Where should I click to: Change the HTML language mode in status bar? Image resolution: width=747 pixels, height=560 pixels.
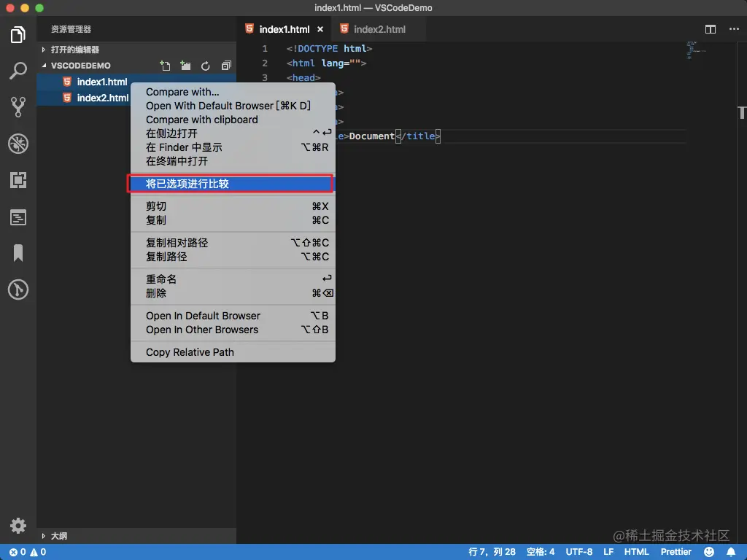tap(636, 552)
